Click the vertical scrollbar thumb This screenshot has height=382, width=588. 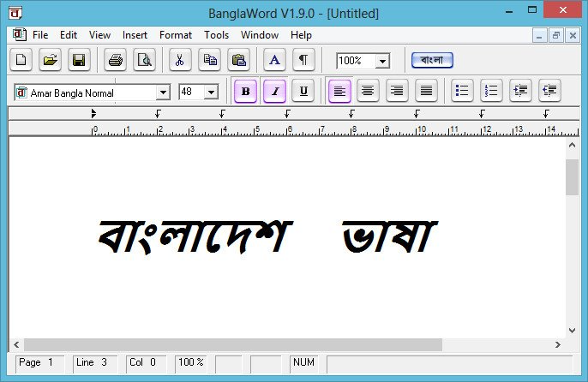572,177
